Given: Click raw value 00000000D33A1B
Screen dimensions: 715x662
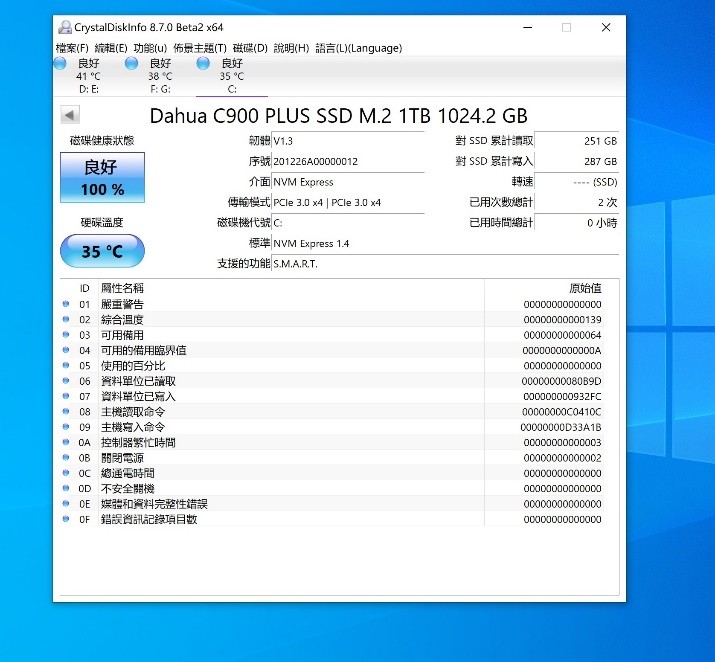Looking at the screenshot, I should click(x=561, y=427).
